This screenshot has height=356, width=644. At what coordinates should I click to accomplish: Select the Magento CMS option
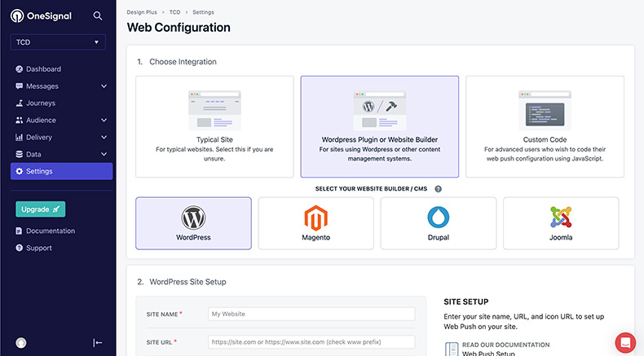pyautogui.click(x=315, y=222)
